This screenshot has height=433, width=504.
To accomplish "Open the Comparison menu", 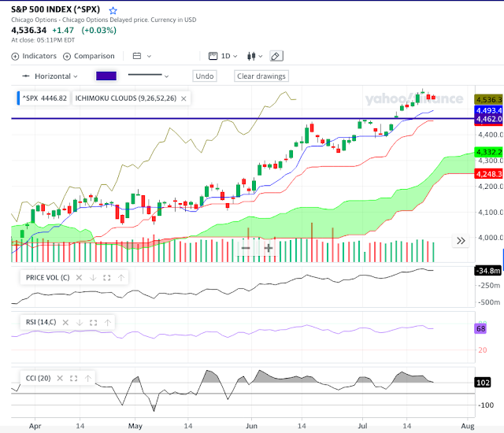I will click(x=89, y=56).
